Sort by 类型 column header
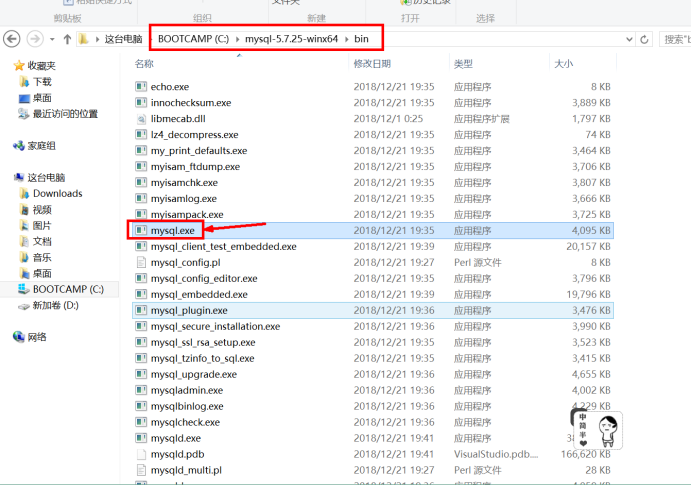Viewport: 692px width, 489px height. coord(463,64)
